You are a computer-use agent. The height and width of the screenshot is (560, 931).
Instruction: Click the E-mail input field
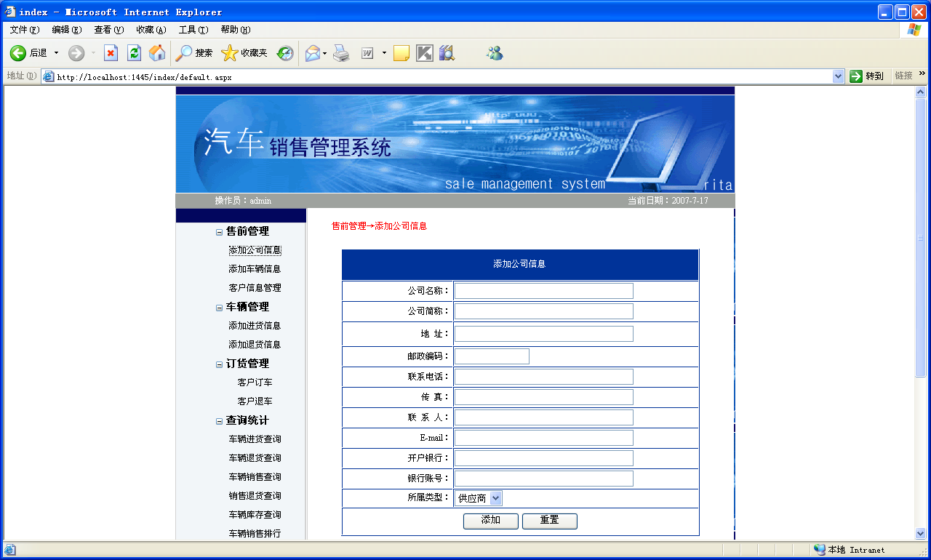click(x=544, y=438)
